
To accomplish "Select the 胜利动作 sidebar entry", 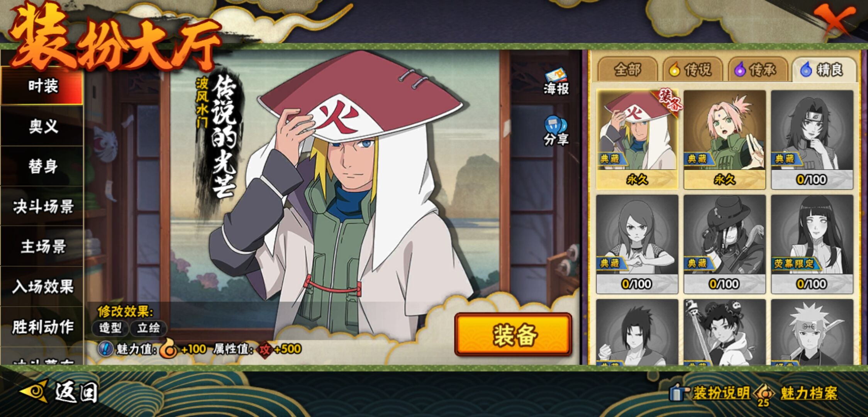I will tap(42, 327).
